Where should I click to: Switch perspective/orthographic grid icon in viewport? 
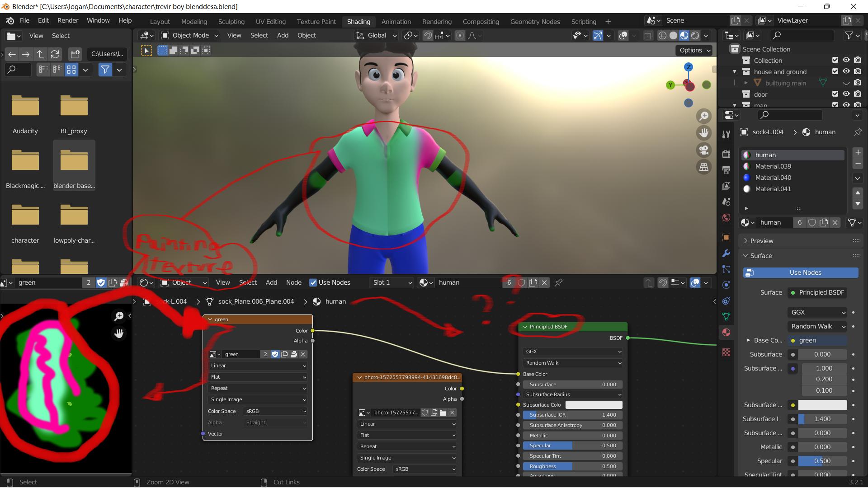704,167
